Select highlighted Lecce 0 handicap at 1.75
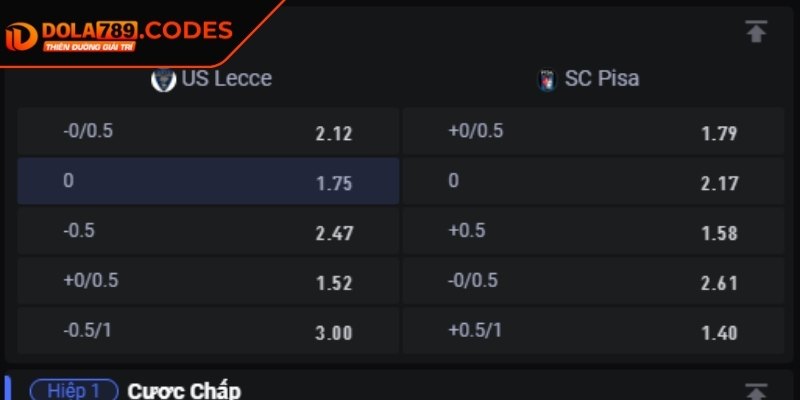Viewport: 800px width, 400px height. click(x=208, y=181)
